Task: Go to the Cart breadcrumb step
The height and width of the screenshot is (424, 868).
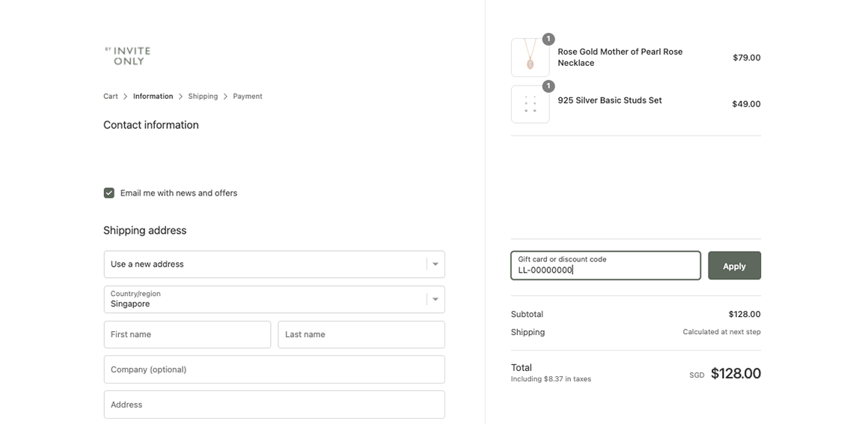Action: 111,97
